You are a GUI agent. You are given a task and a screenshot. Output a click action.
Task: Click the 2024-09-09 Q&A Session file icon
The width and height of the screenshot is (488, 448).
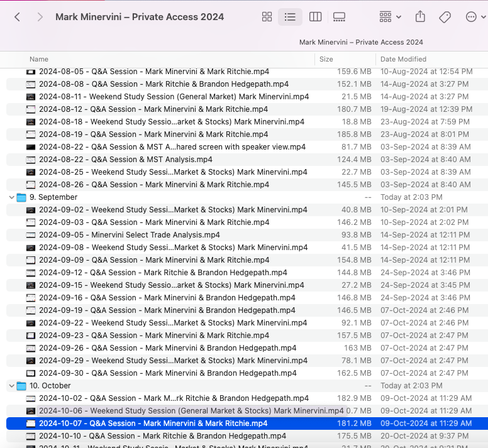pyautogui.click(x=30, y=260)
